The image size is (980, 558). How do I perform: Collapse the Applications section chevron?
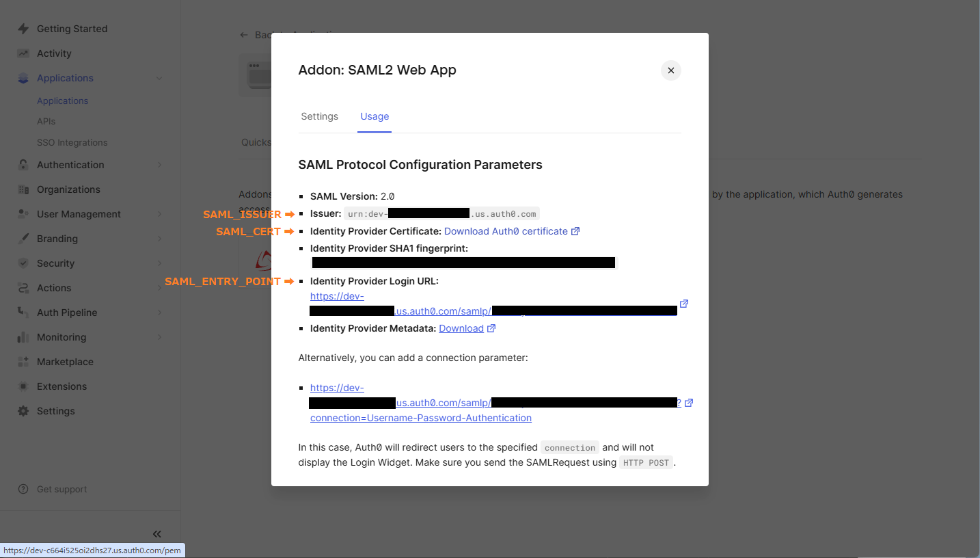click(159, 77)
